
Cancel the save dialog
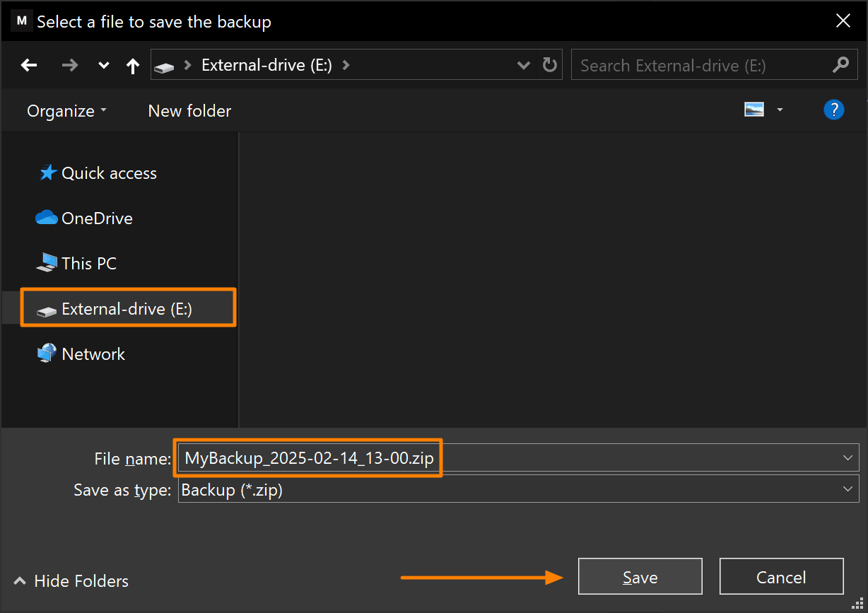(781, 576)
